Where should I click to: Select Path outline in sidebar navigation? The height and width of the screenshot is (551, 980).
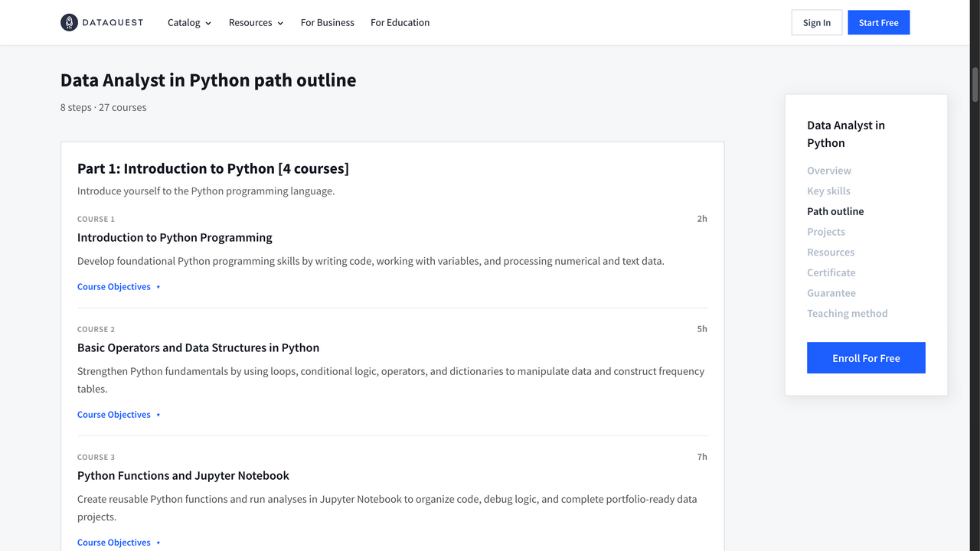(x=835, y=211)
